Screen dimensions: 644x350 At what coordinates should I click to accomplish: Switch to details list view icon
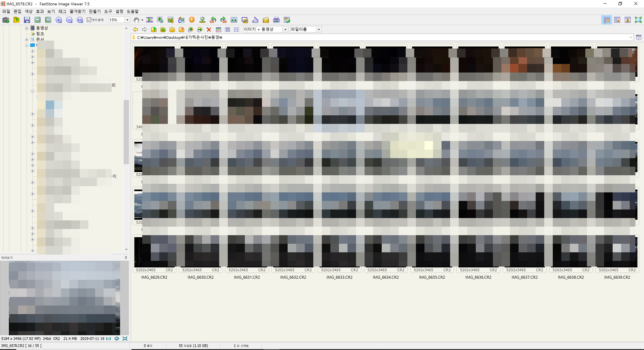click(x=227, y=30)
